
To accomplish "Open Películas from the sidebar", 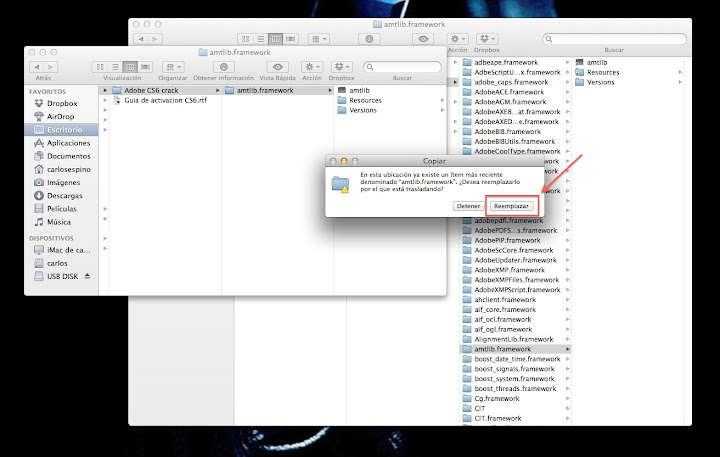I will (x=61, y=209).
